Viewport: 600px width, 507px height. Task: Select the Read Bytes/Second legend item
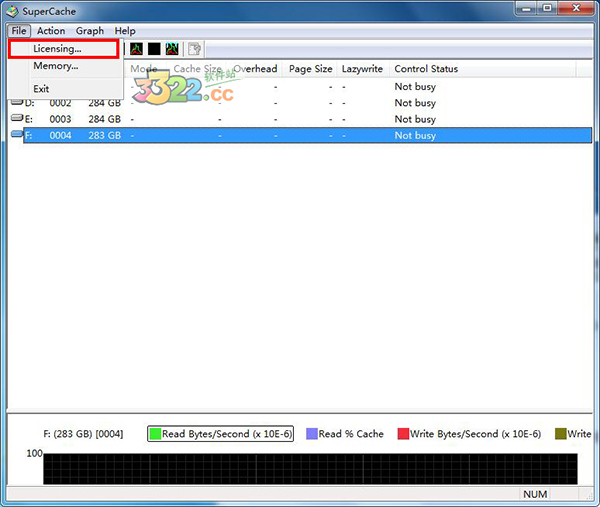coord(220,434)
